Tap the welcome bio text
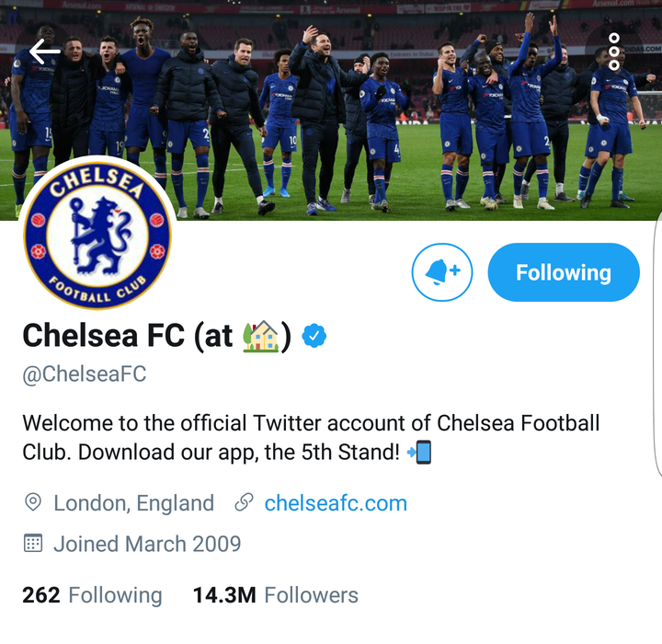 pos(311,437)
